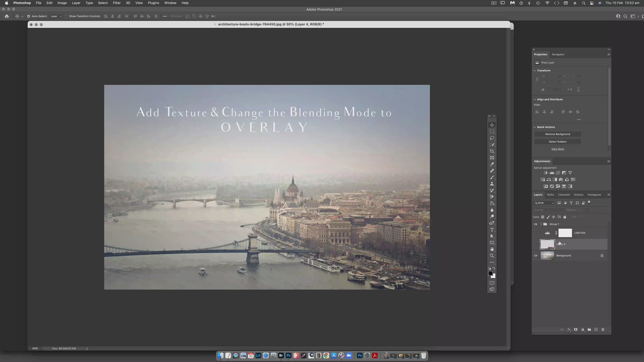Viewport: 644px width, 362px height.
Task: Select the Eyedropper tool
Action: point(492,164)
